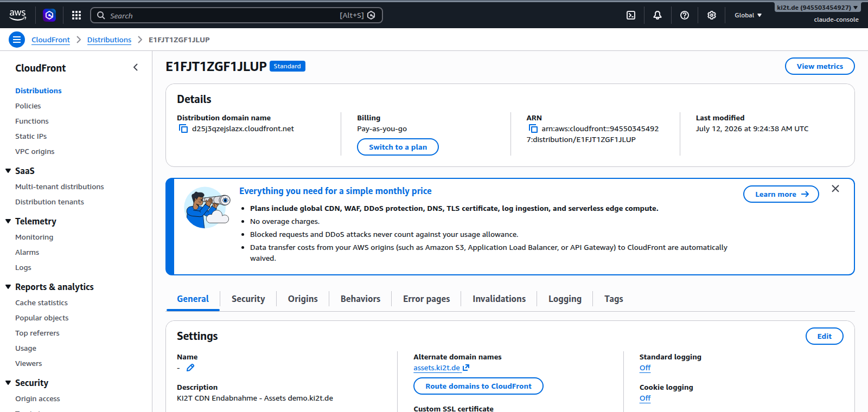868x412 pixels.
Task: Open VPC origins in the side navigation
Action: pos(35,151)
